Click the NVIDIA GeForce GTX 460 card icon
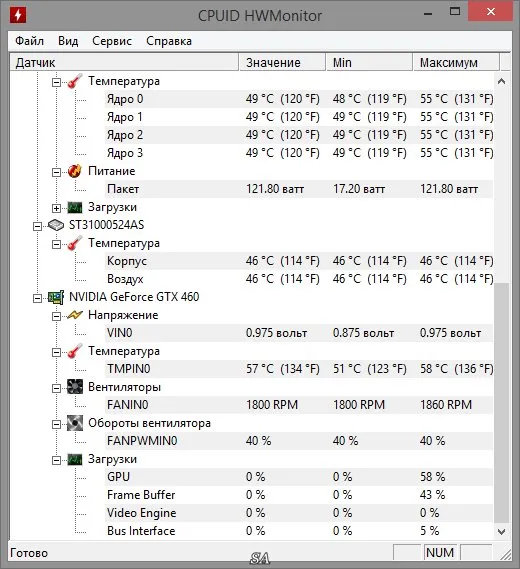 tap(56, 297)
